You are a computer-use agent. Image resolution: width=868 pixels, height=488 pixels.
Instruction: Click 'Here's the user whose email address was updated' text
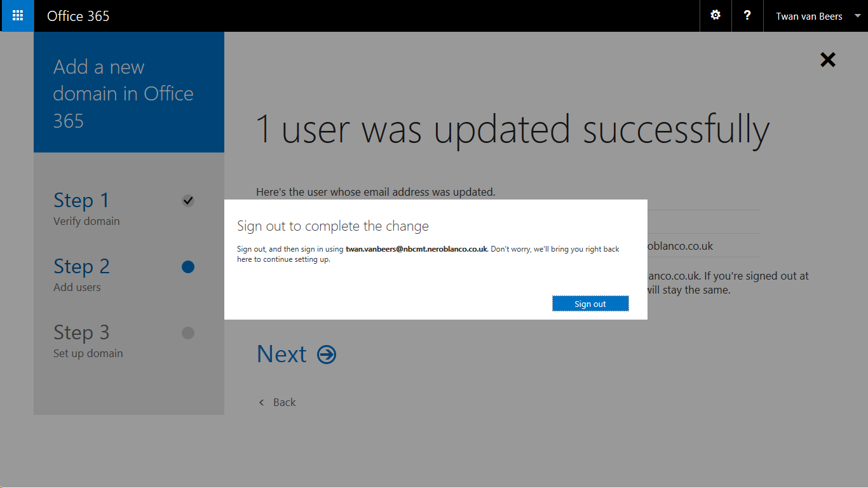[376, 191]
